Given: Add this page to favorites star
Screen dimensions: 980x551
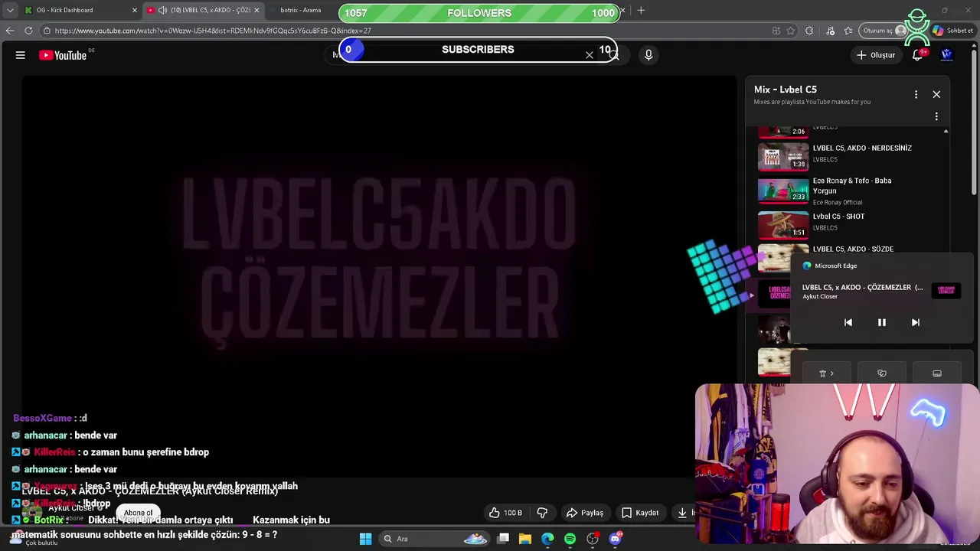Looking at the screenshot, I should [x=791, y=31].
